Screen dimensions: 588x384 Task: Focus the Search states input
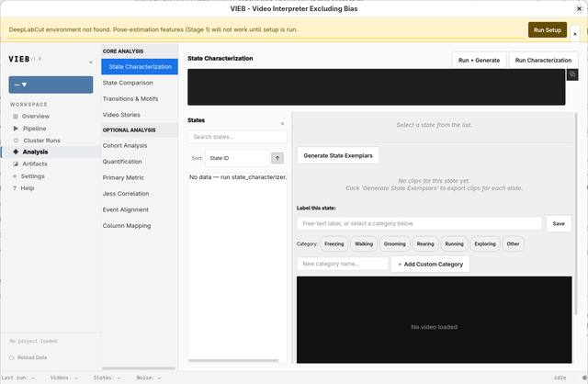pyautogui.click(x=237, y=137)
